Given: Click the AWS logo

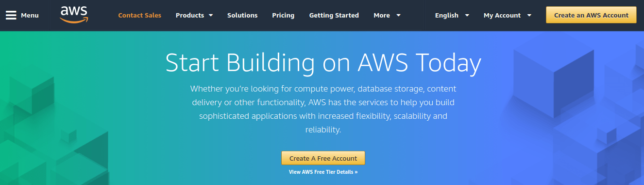Looking at the screenshot, I should point(73,15).
